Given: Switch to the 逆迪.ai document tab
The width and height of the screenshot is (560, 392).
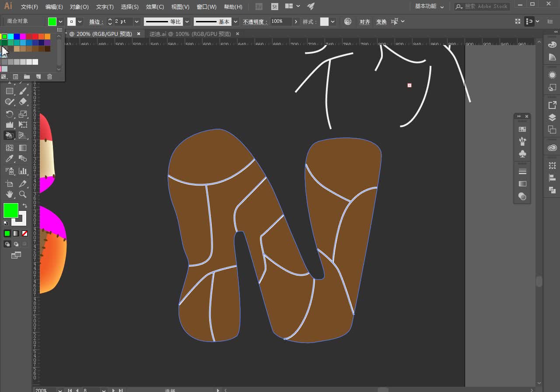Looking at the screenshot, I should coord(190,34).
